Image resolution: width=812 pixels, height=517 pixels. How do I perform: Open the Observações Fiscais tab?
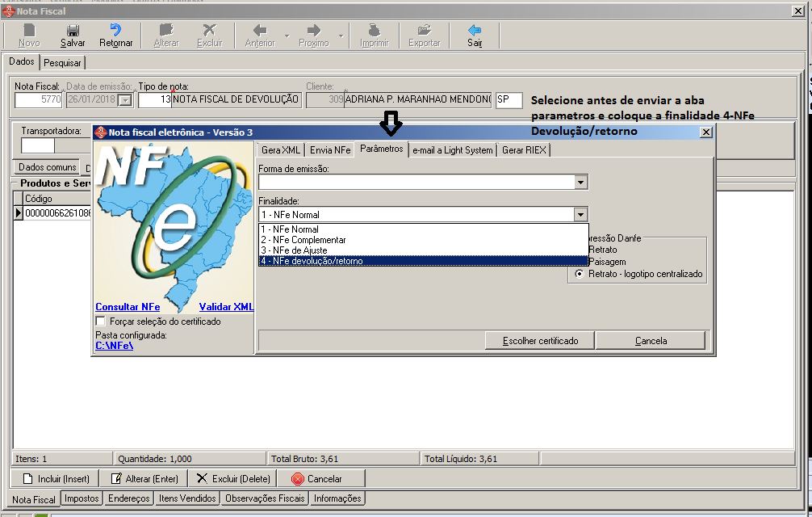tap(265, 498)
